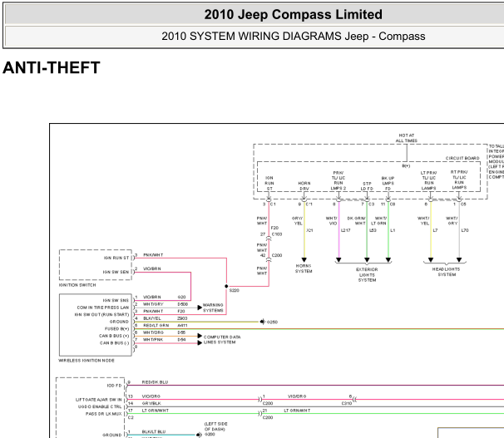Click the 'X21' circuit code
The width and height of the screenshot is (504, 438).
pos(309,230)
